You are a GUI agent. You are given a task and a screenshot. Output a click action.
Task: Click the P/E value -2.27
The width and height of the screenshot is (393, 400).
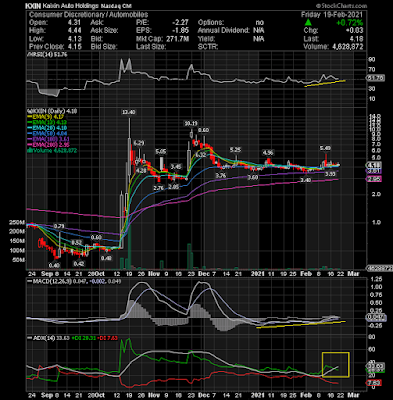click(180, 23)
